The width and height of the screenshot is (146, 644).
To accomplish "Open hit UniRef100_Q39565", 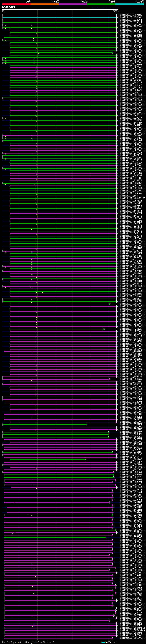I will 131,17.
